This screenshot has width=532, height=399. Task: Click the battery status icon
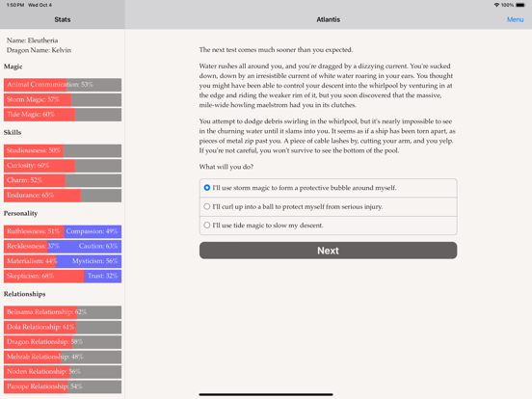tap(520, 5)
